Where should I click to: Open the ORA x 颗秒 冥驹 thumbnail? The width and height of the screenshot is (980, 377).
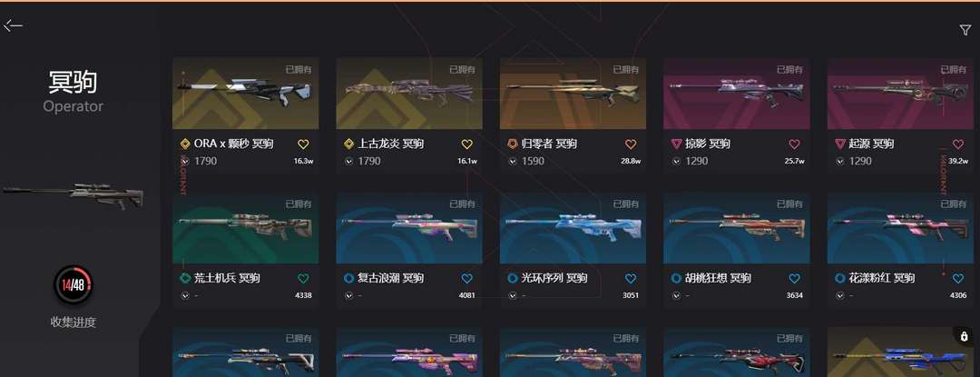(x=246, y=94)
